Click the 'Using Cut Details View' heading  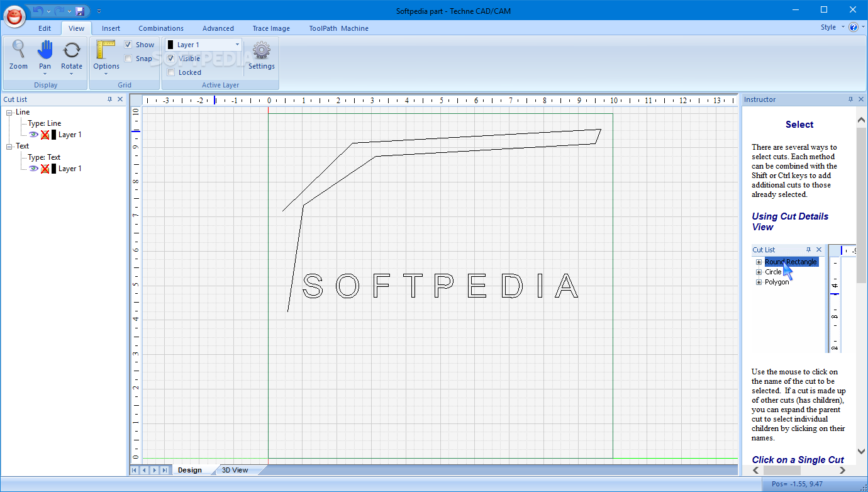(x=790, y=221)
